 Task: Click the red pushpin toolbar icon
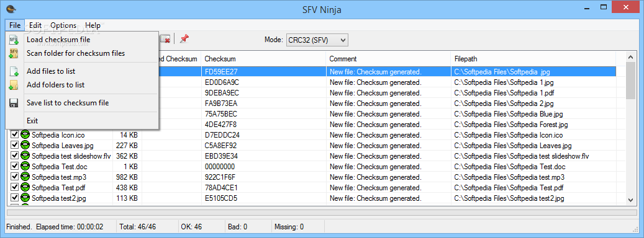click(184, 39)
